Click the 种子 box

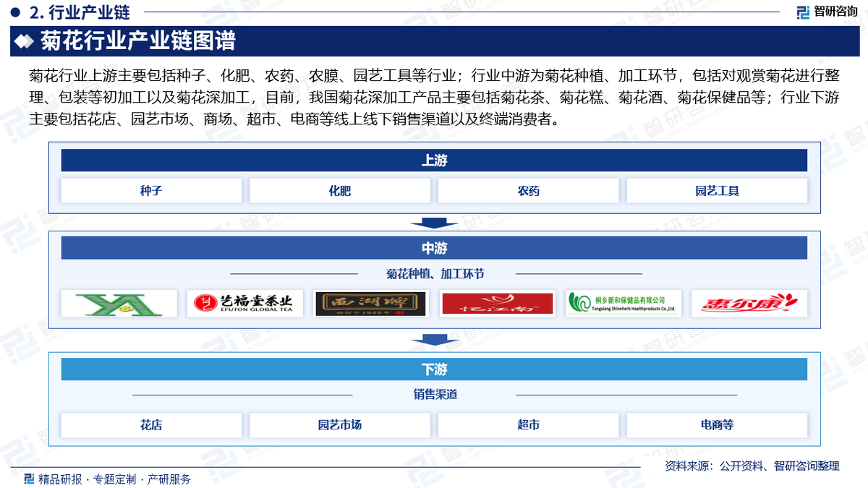pos(151,191)
